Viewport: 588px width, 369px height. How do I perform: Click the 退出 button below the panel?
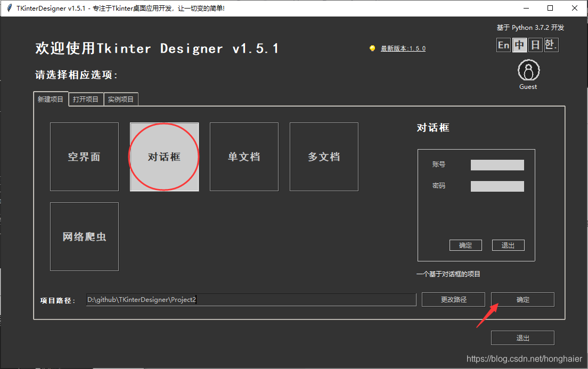click(x=522, y=338)
